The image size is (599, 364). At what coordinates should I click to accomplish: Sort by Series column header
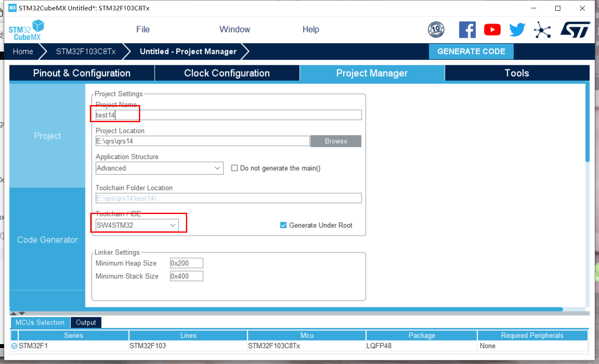point(74,335)
